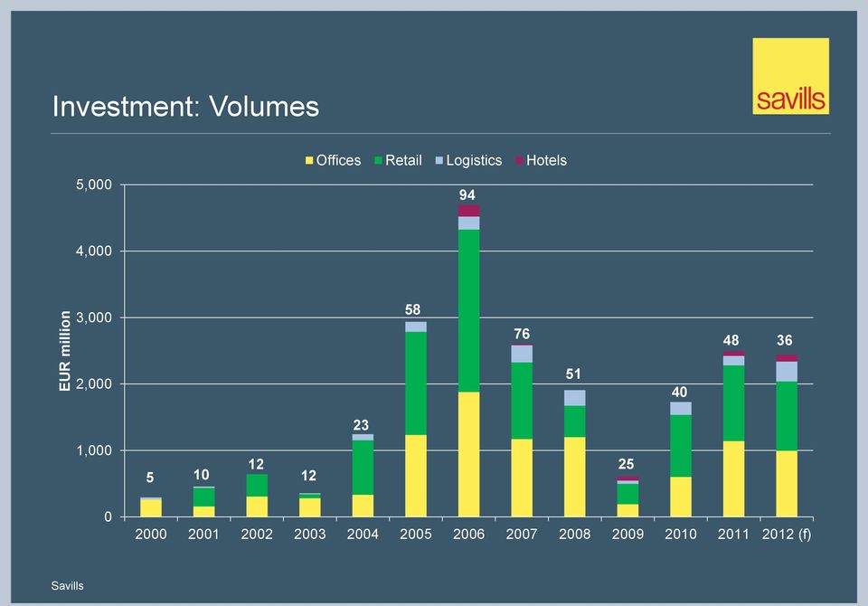Select the green Retail segment of 2005 bar

416,383
